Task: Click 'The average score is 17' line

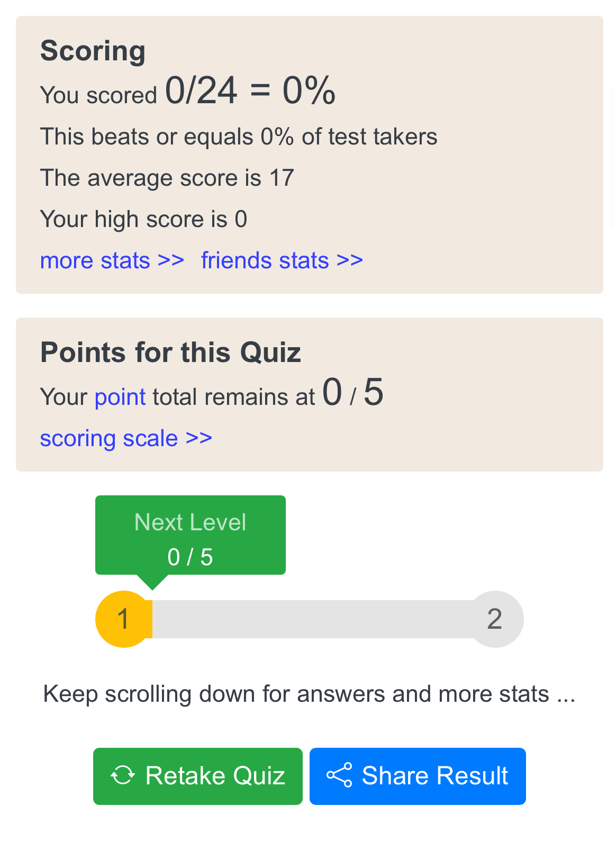Action: tap(167, 178)
